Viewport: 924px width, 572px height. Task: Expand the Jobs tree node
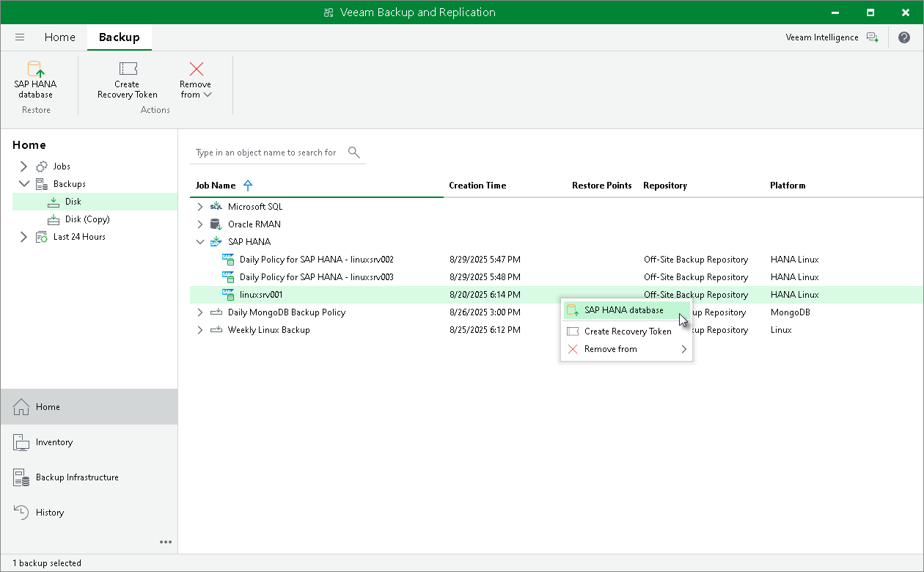point(23,166)
